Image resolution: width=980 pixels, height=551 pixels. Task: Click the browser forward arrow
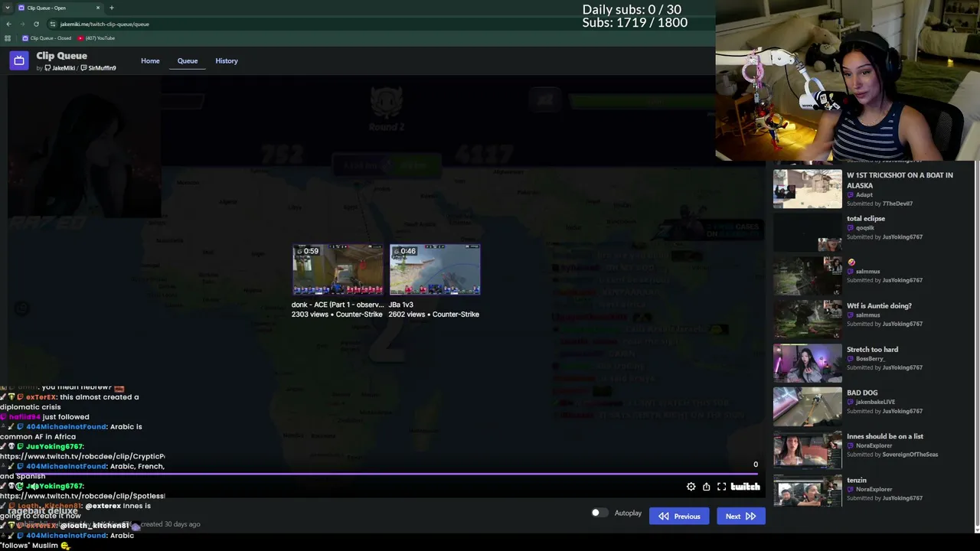(x=22, y=24)
